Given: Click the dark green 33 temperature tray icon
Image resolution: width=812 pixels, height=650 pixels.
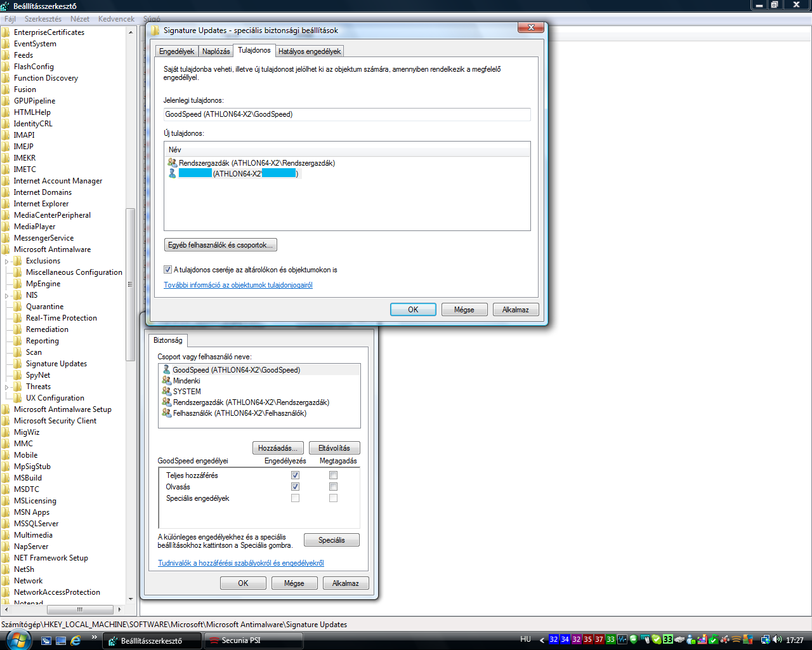Looking at the screenshot, I should point(610,640).
